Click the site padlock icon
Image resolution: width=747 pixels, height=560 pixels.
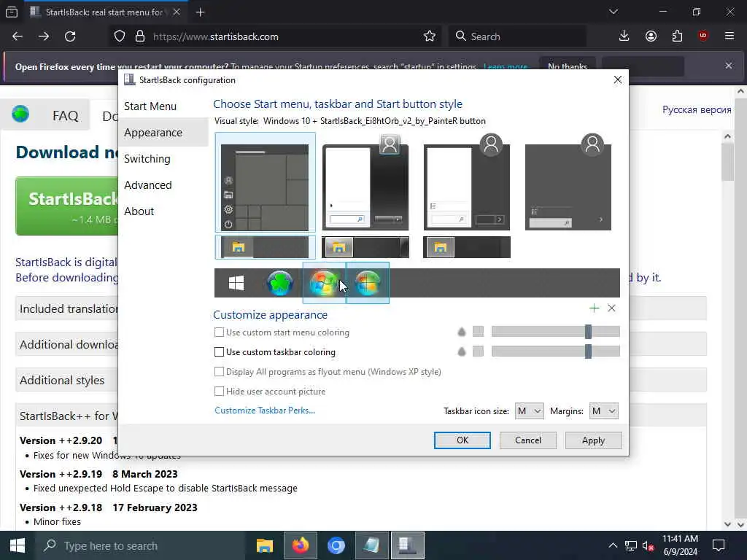click(140, 36)
